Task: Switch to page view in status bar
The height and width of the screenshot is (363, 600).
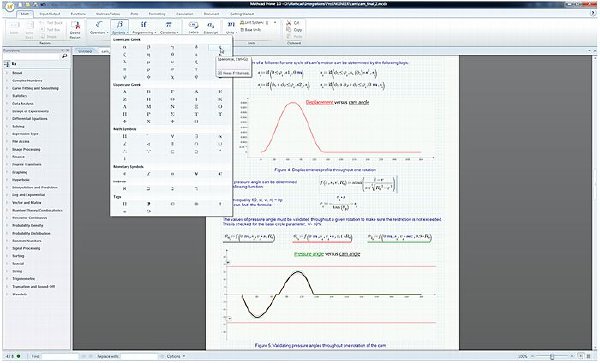Action: 580,356
